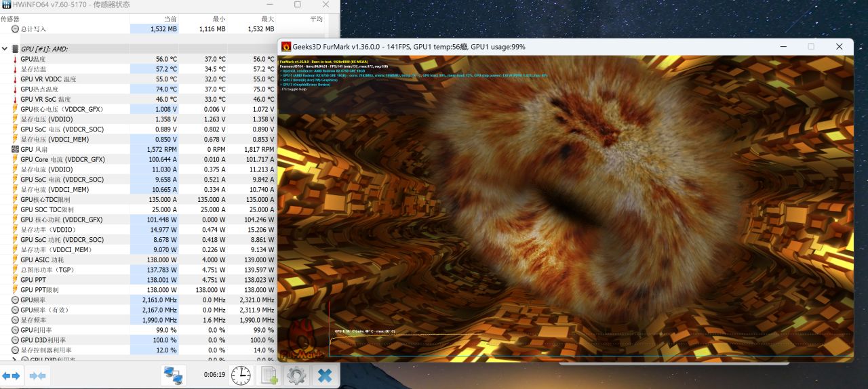Image resolution: width=868 pixels, height=389 pixels.
Task: Click the current fan value 1,572 RPM
Action: [161, 149]
